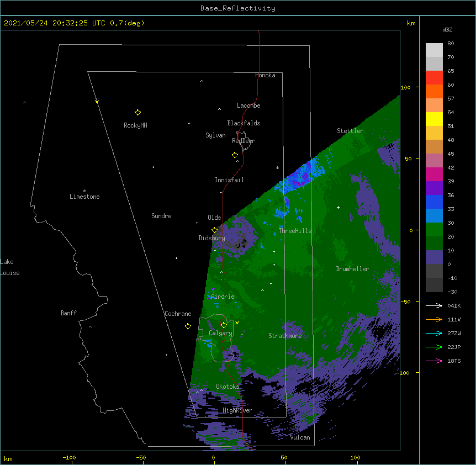Click the Base_Reflectivity title
The height and width of the screenshot is (465, 476).
pos(238,8)
